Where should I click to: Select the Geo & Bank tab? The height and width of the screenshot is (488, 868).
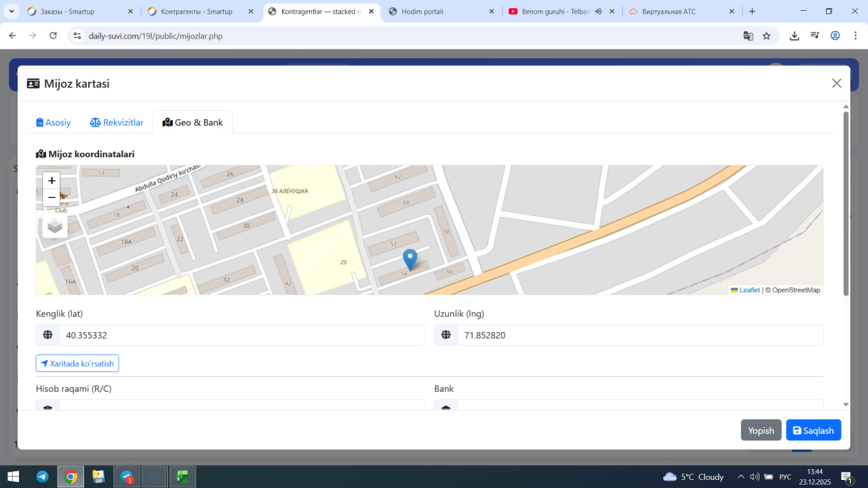(193, 123)
